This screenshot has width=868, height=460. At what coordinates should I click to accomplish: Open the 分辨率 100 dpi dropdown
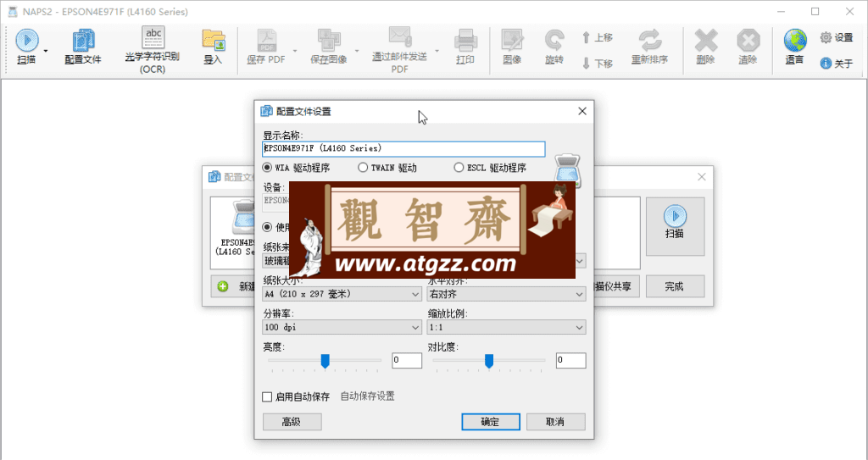[342, 328]
